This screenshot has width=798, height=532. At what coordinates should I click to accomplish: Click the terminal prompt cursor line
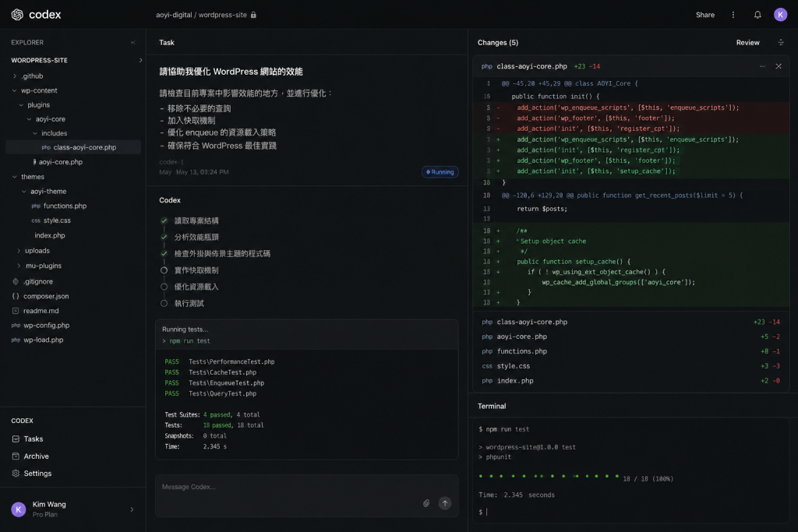coord(483,513)
